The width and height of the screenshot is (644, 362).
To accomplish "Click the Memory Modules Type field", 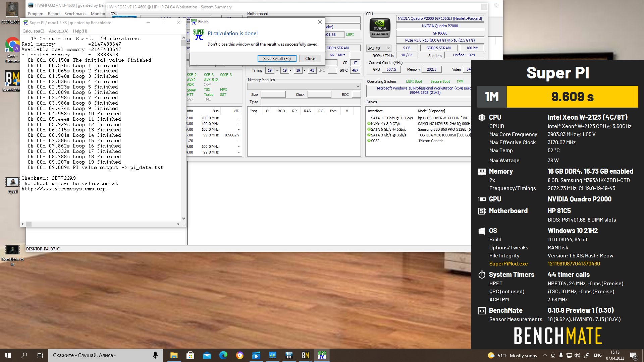I will pyautogui.click(x=311, y=102).
